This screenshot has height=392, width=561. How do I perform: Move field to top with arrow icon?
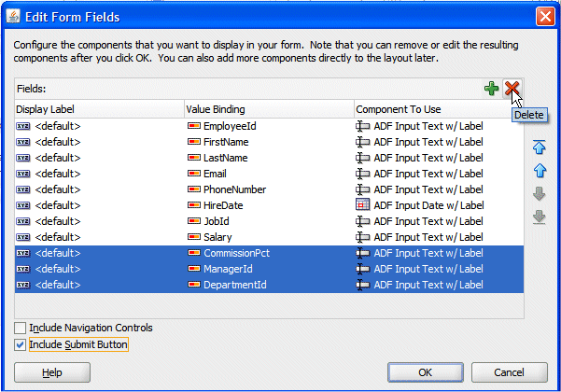coord(540,147)
